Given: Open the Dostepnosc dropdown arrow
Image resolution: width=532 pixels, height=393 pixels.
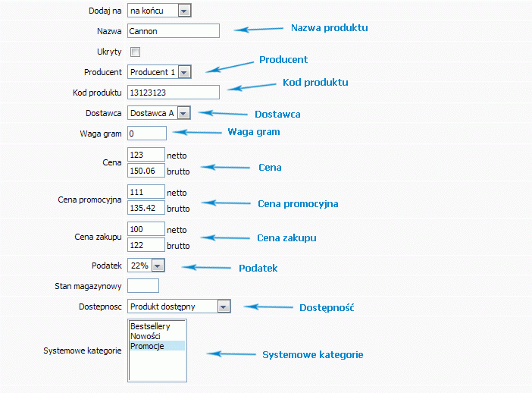Looking at the screenshot, I should (224, 307).
